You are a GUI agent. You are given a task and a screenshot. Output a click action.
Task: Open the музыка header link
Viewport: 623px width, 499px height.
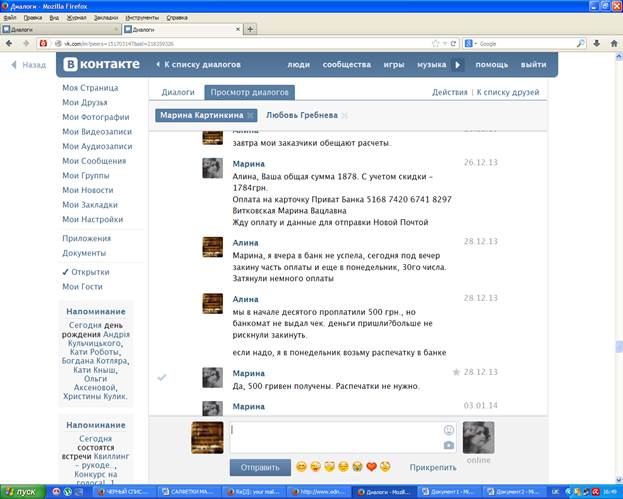[x=431, y=65]
